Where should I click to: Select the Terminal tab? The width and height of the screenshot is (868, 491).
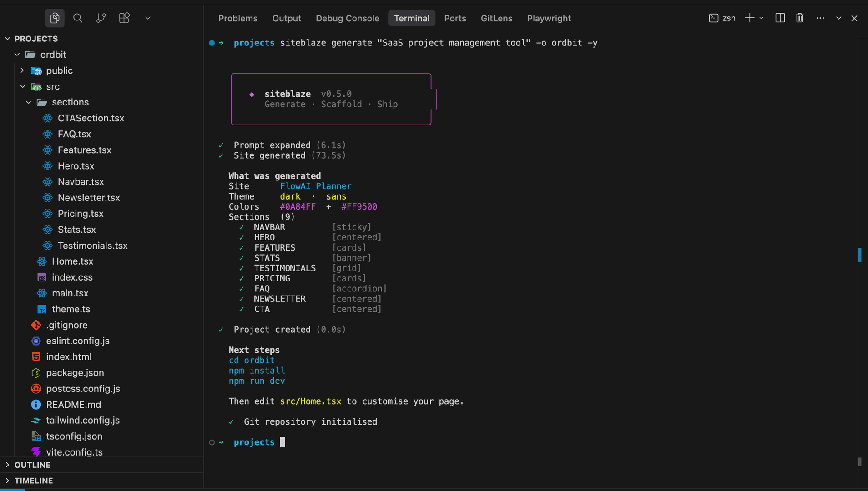coord(412,18)
